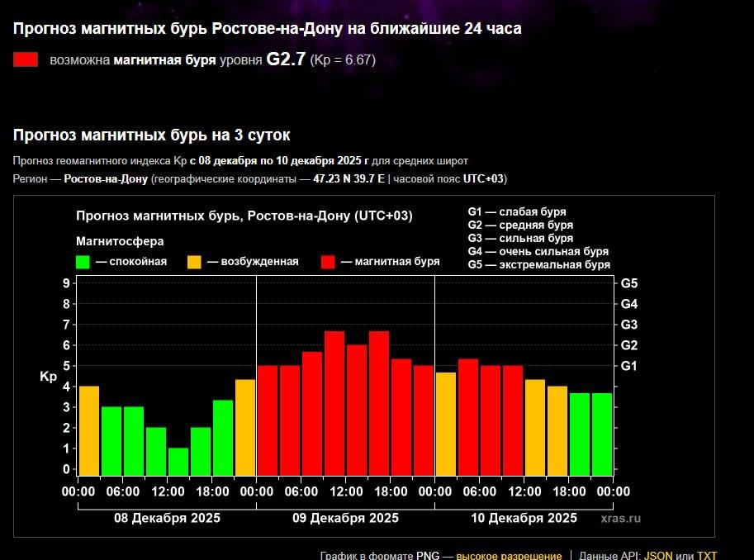Image resolution: width=754 pixels, height=560 pixels.
Task: Click the orange 'возбужденная' legend square
Action: 194,262
